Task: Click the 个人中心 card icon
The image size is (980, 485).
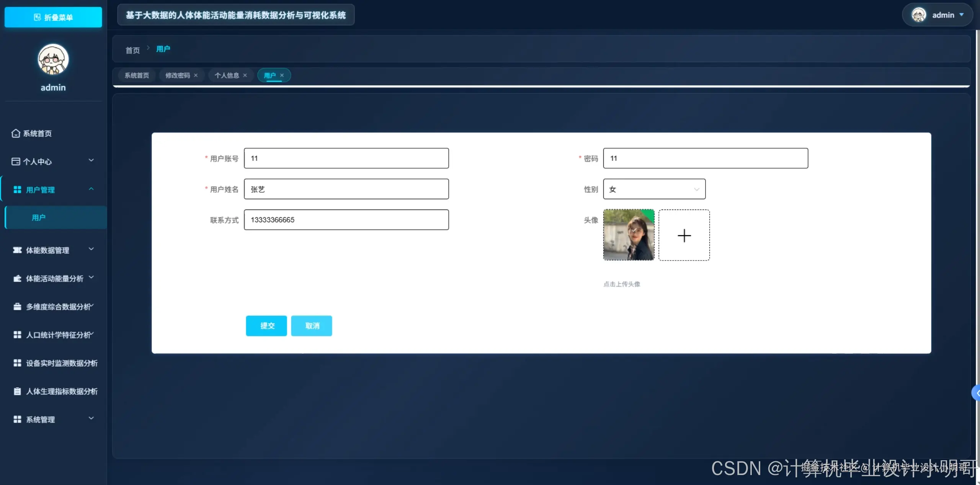Action: (16, 161)
